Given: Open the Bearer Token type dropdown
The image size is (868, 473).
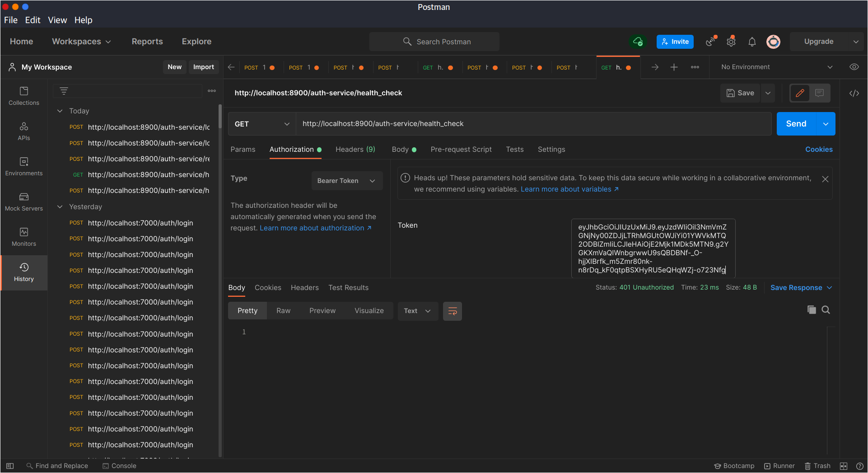Looking at the screenshot, I should coord(347,181).
